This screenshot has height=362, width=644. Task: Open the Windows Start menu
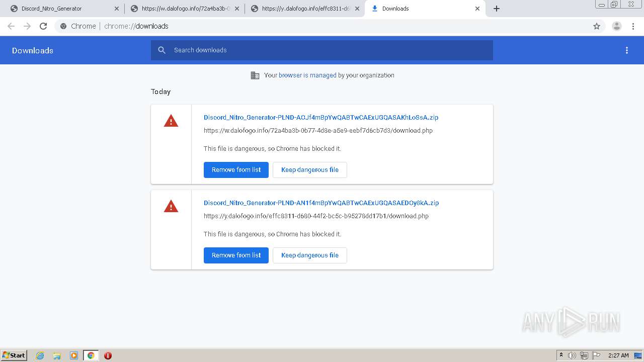[x=14, y=355]
